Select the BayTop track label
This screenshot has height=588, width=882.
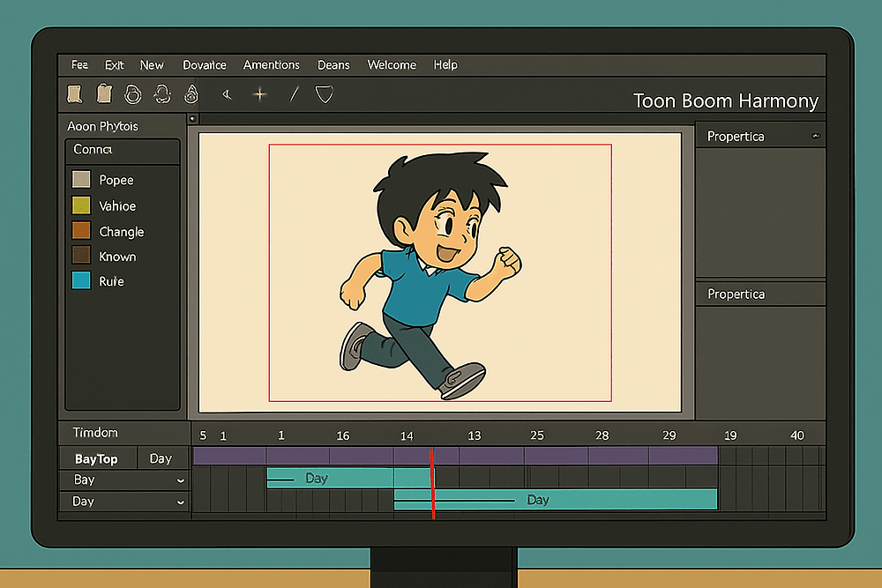(x=97, y=458)
